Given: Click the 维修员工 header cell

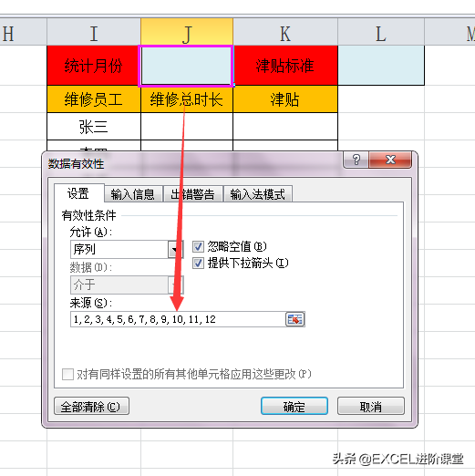Looking at the screenshot, I should [x=94, y=99].
